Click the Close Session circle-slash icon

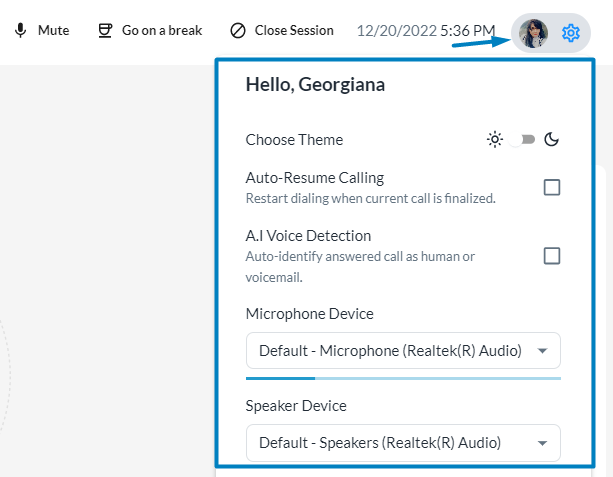coord(237,31)
